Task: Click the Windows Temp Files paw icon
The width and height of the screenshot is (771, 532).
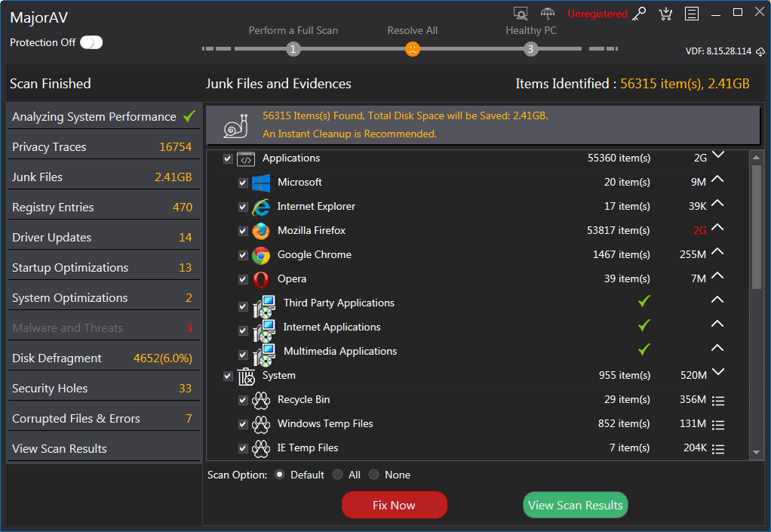Action: pos(261,424)
